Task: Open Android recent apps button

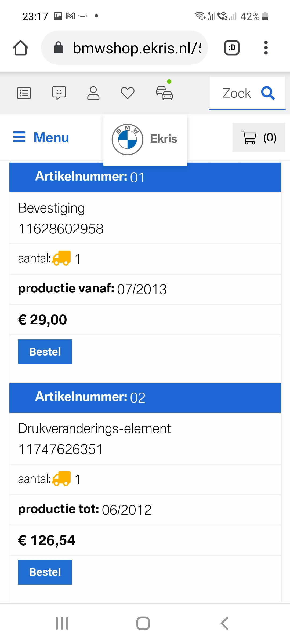Action: click(62, 623)
